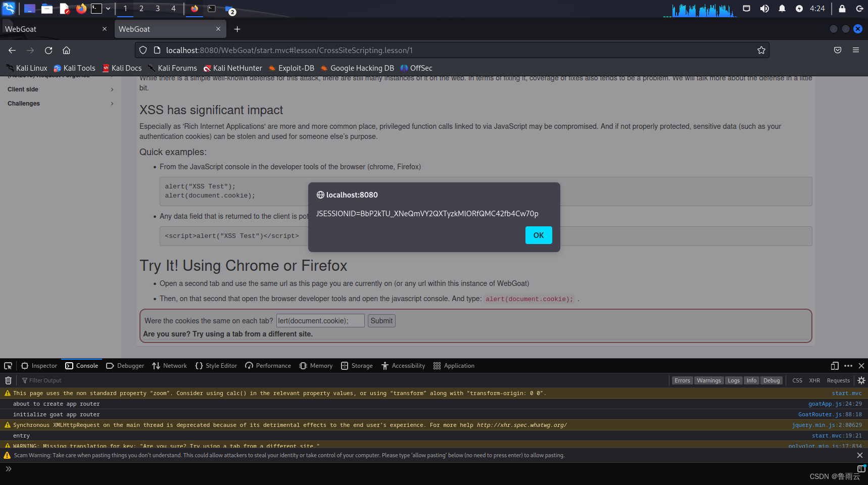Image resolution: width=868 pixels, height=485 pixels.
Task: Toggle the XHR console filter
Action: coord(814,380)
